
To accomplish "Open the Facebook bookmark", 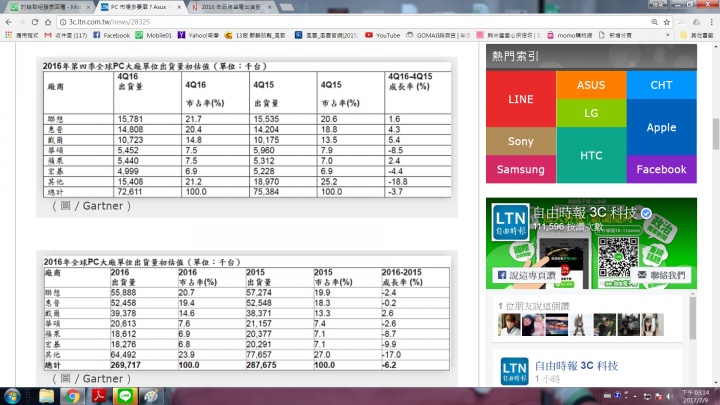I will 112,35.
